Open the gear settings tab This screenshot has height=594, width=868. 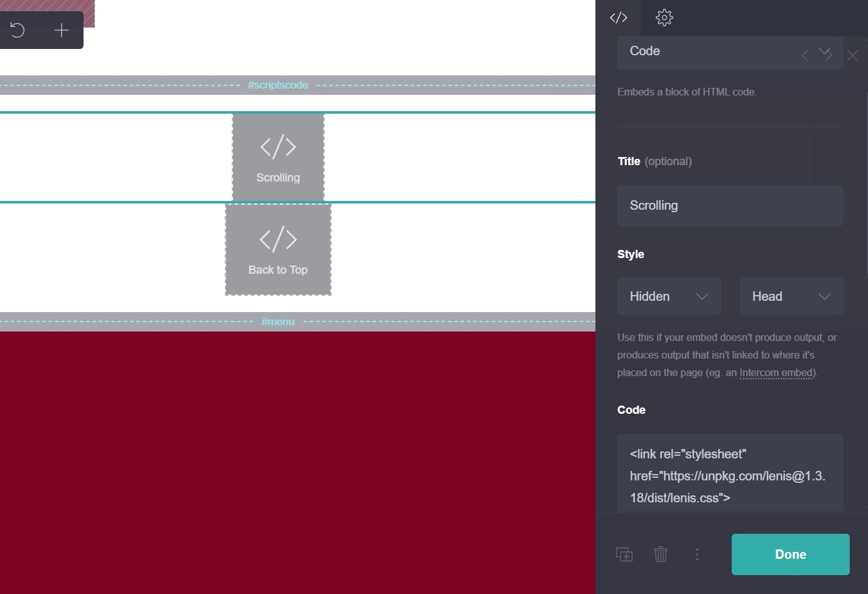(x=664, y=18)
